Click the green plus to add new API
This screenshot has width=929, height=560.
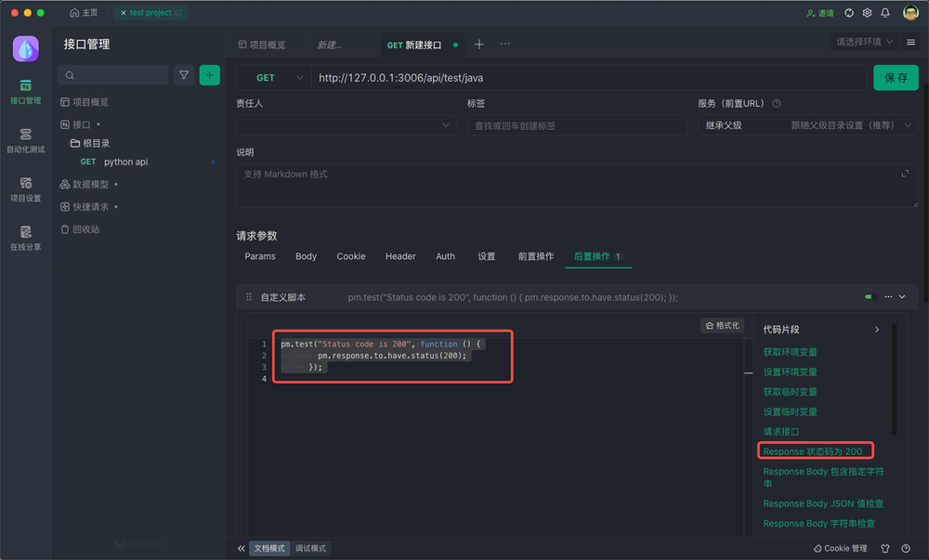[209, 74]
